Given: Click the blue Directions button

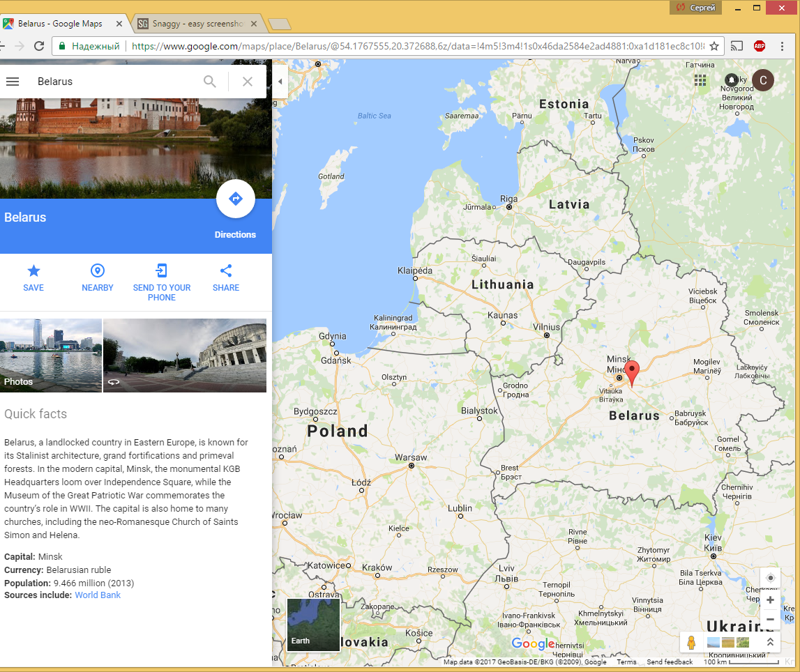Looking at the screenshot, I should (235, 199).
